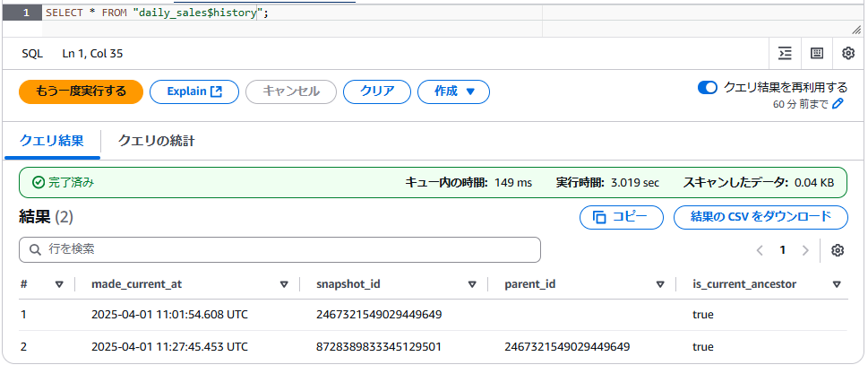The image size is (868, 365).
Task: Click キュー内の時間 149 ms value
Action: pos(511,183)
